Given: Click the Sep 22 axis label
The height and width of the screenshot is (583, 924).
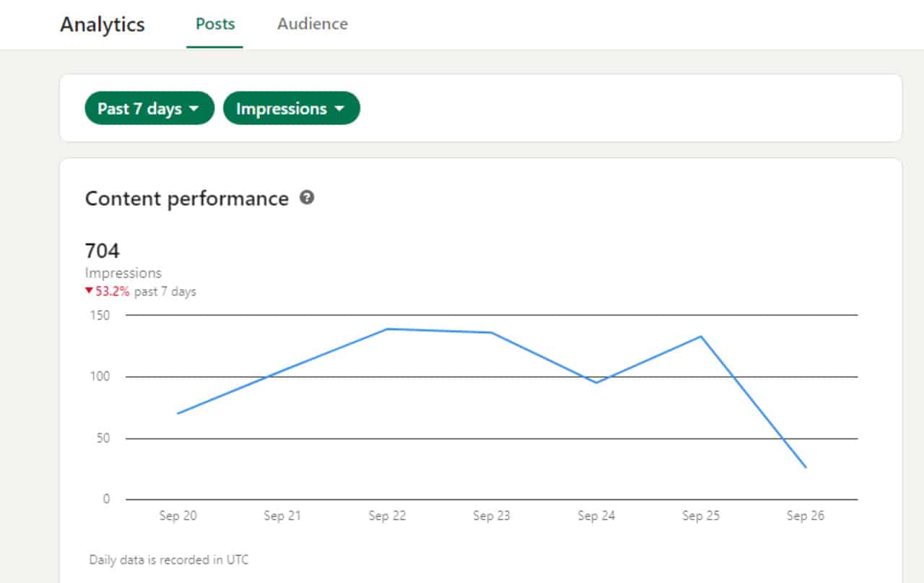Looking at the screenshot, I should point(387,516).
